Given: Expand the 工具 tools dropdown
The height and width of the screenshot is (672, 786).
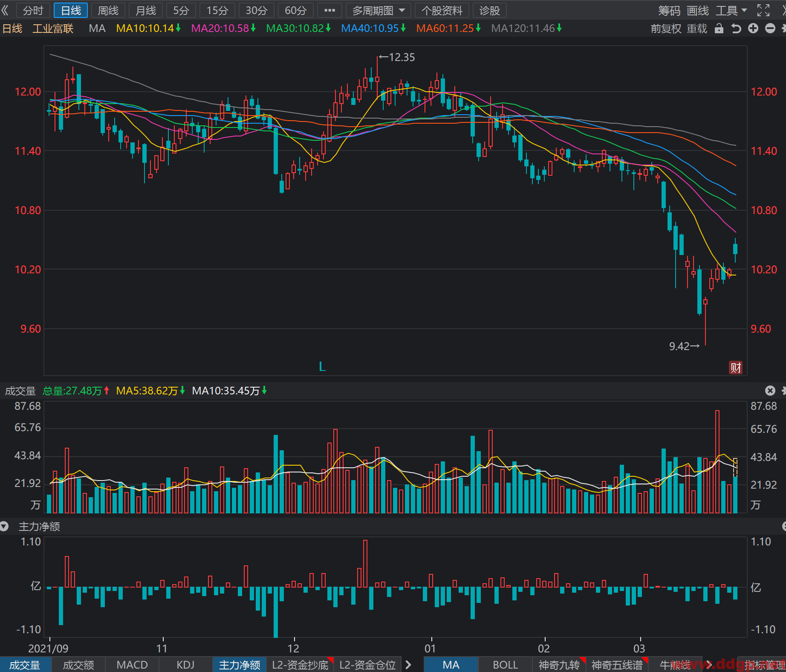Looking at the screenshot, I should (731, 11).
